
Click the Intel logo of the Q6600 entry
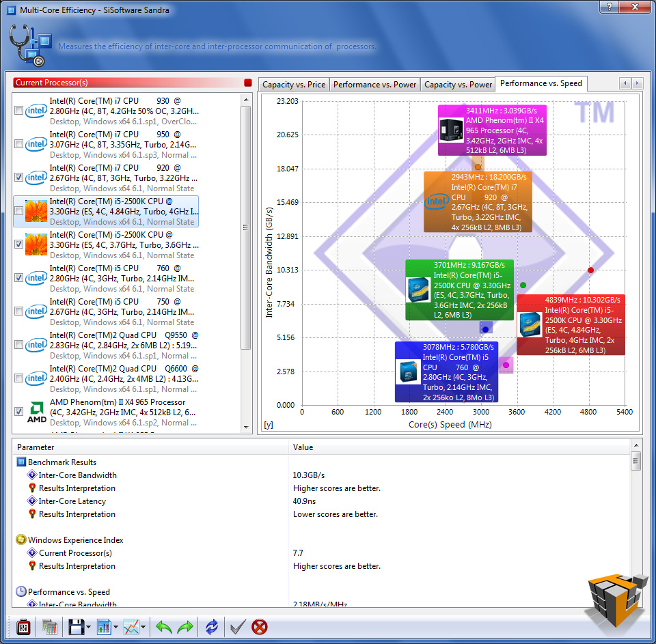tap(36, 378)
